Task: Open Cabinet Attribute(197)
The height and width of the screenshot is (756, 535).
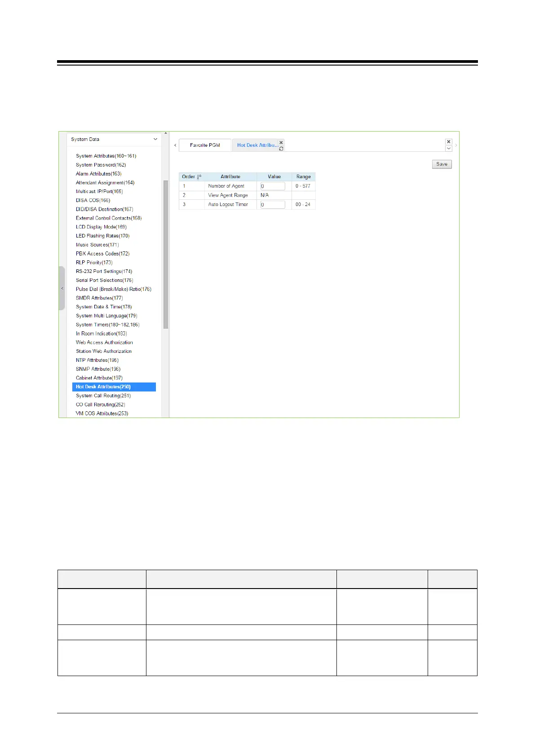Action: (99, 378)
